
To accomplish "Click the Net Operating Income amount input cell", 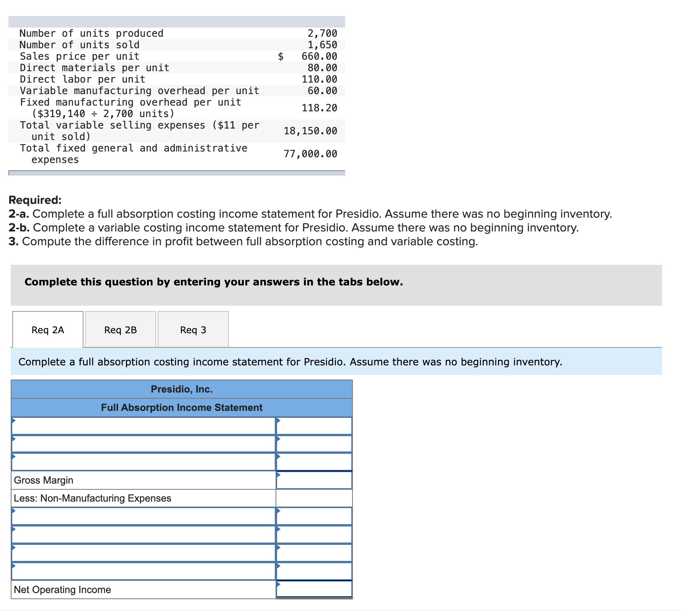I will click(313, 589).
